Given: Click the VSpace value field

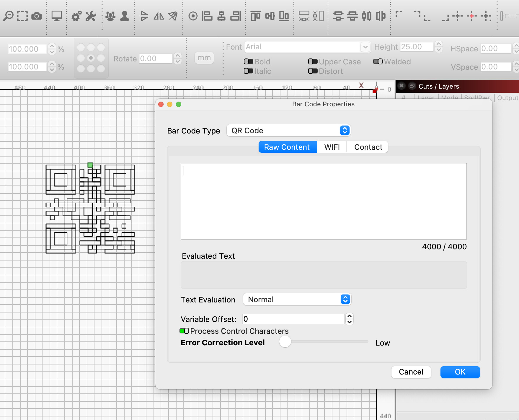Looking at the screenshot, I should 496,67.
